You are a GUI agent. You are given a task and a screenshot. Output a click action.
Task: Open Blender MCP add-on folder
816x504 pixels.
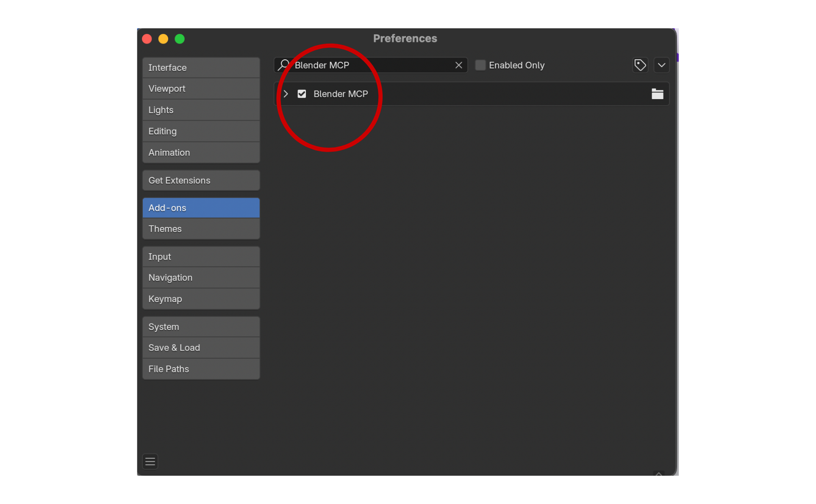[657, 94]
